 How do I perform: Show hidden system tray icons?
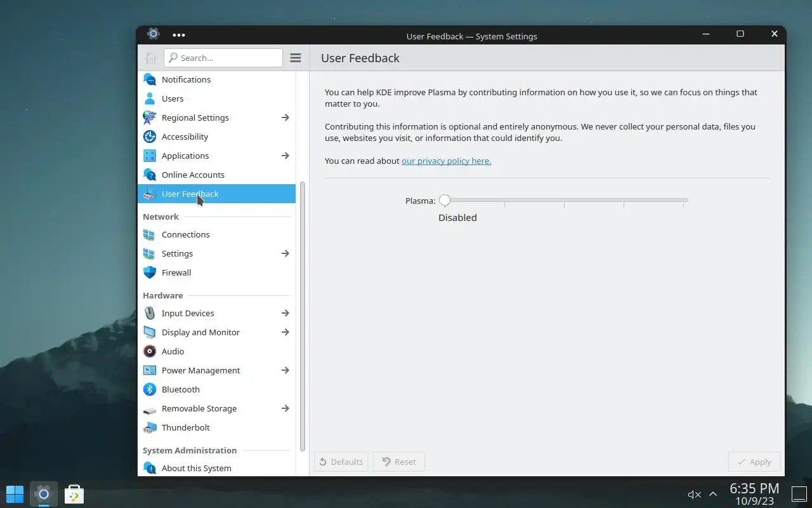pyautogui.click(x=713, y=494)
